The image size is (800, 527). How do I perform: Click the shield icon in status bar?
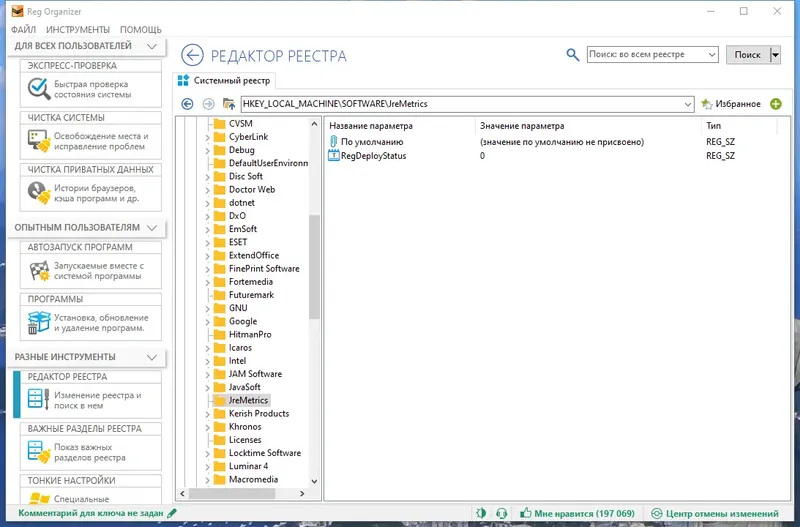(x=481, y=513)
